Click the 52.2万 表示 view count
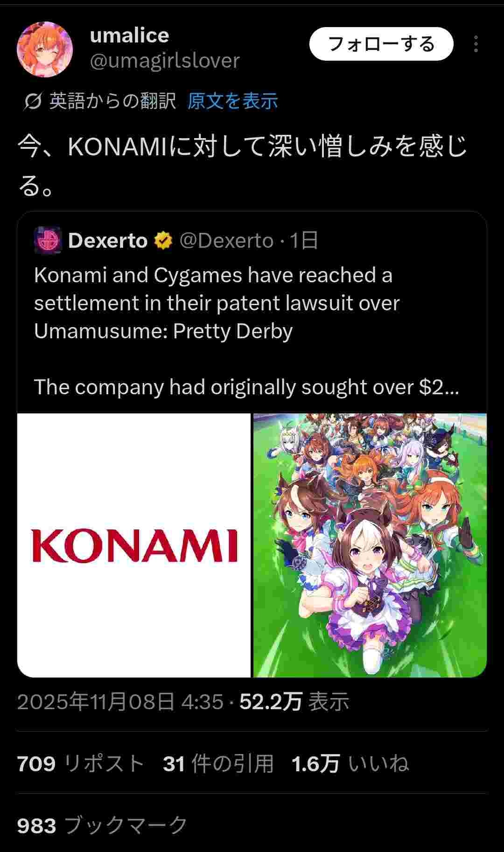The image size is (504, 852). tap(294, 701)
